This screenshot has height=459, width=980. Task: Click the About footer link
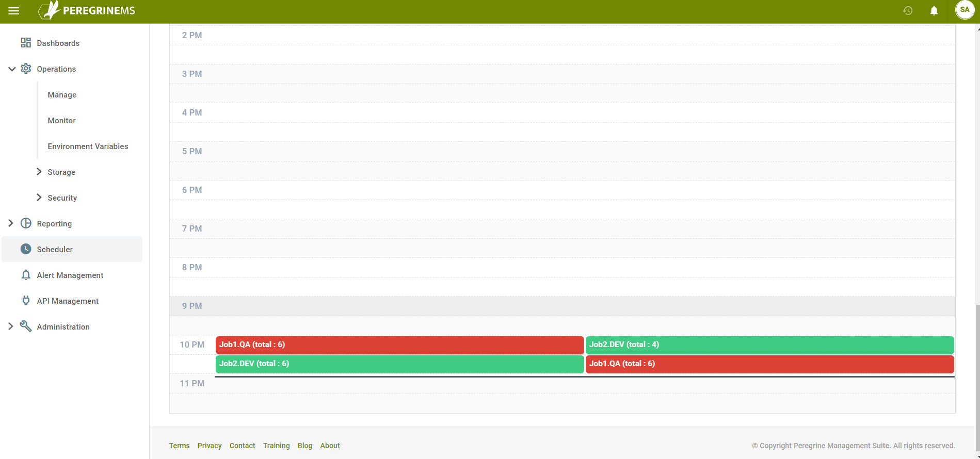pyautogui.click(x=330, y=446)
